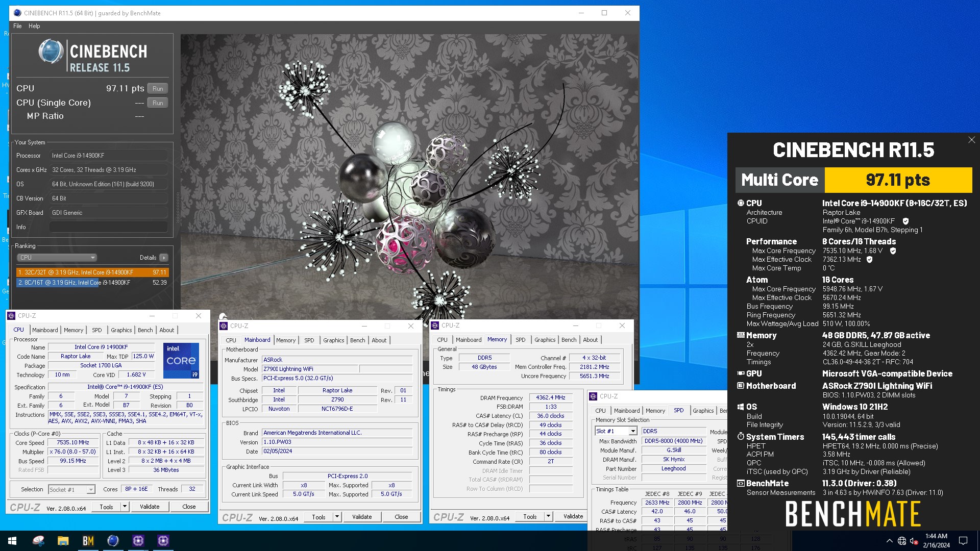
Task: Click the Z790I Lightning WiFi model field
Action: (310, 369)
